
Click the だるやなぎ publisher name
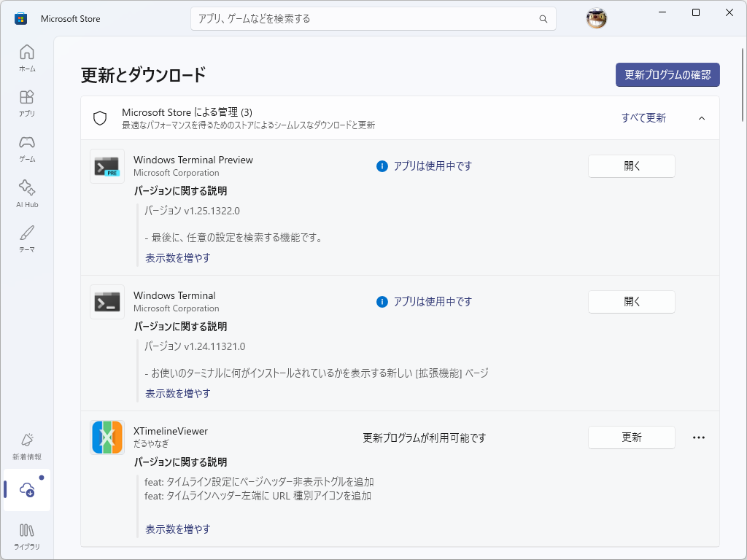point(151,444)
